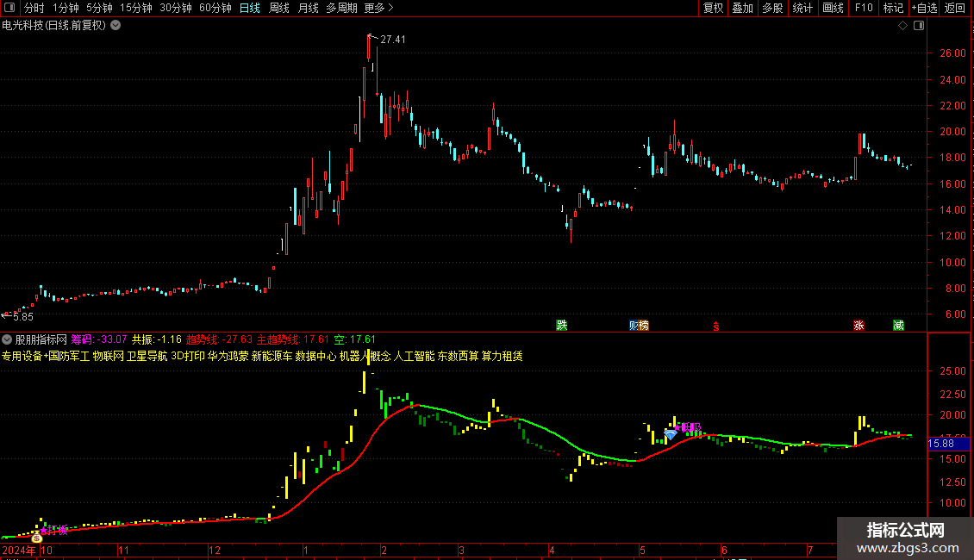974x560 pixels.
Task: Click month 5 marker on time axis
Action: click(643, 550)
